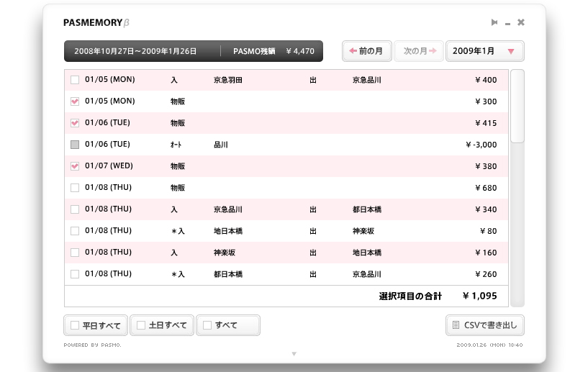Screen dimensions: 588x372
Task: Click the 01/07 (WED) date text
Action: coord(109,165)
